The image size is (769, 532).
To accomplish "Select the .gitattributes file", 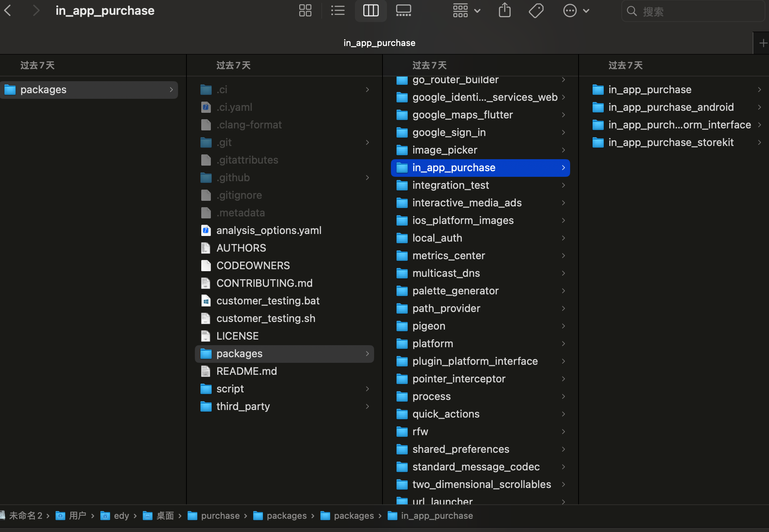I will click(284, 160).
